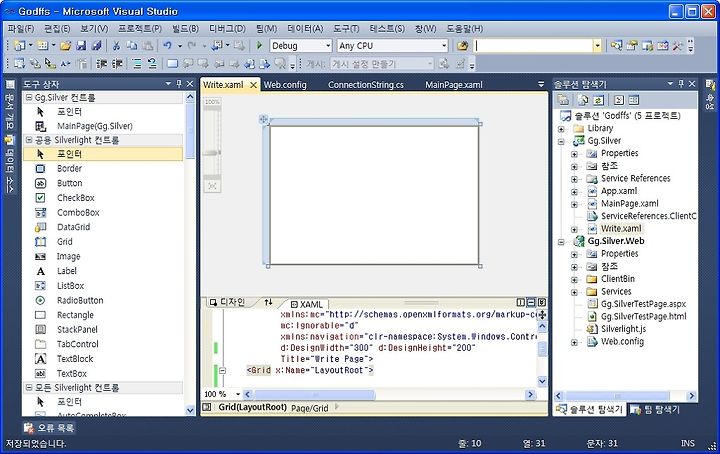Open the 디버그(D) menu
This screenshot has width=720, height=454.
point(227,28)
